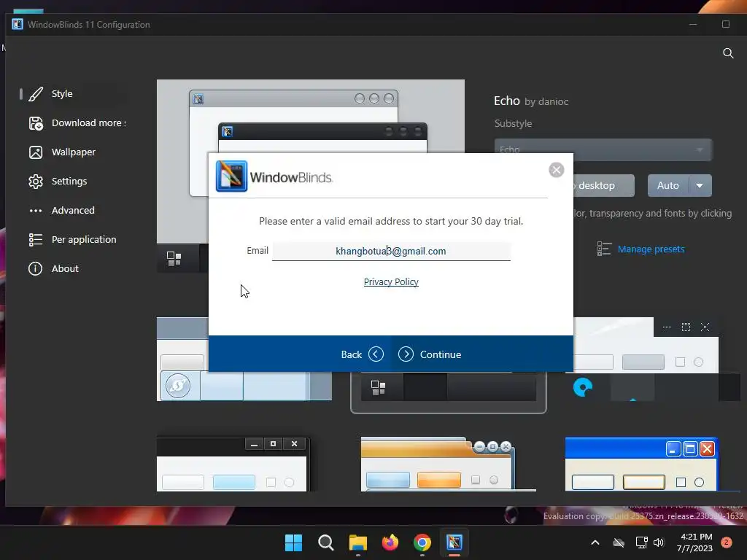Open the volume control in tray
The image size is (747, 560).
point(659,542)
